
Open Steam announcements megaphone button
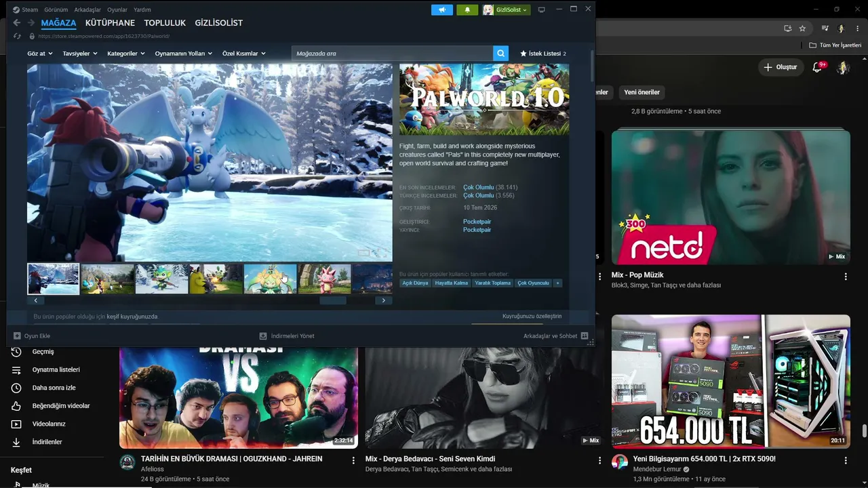click(x=442, y=9)
